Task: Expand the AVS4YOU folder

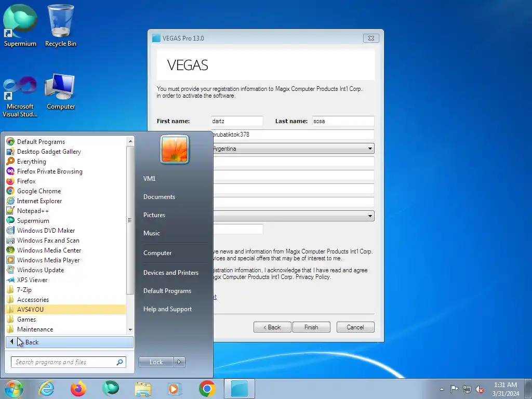Action: tap(66, 310)
